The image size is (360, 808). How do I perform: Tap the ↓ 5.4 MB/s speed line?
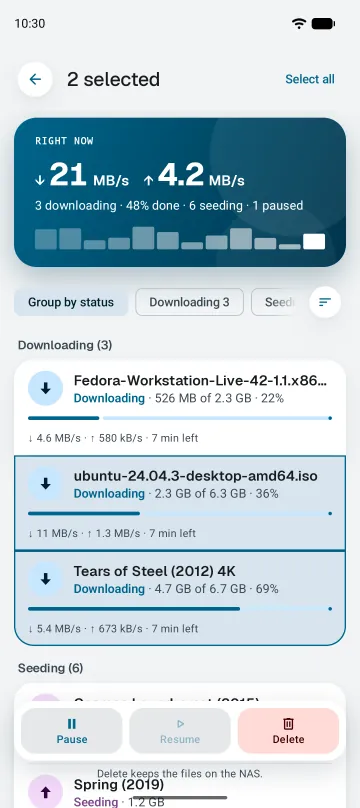click(113, 629)
